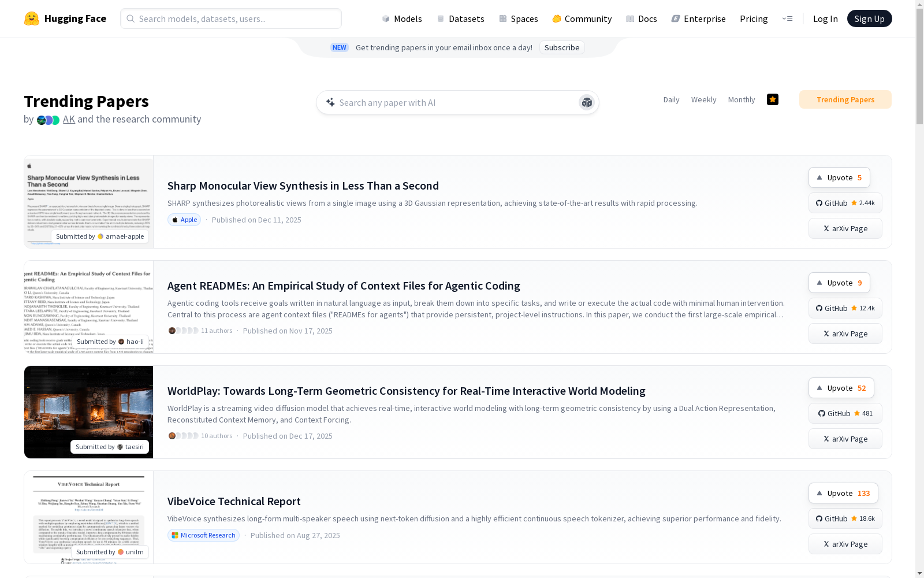Viewport: 924px width, 578px height.
Task: Upvote the Agent READMEs paper
Action: point(839,283)
